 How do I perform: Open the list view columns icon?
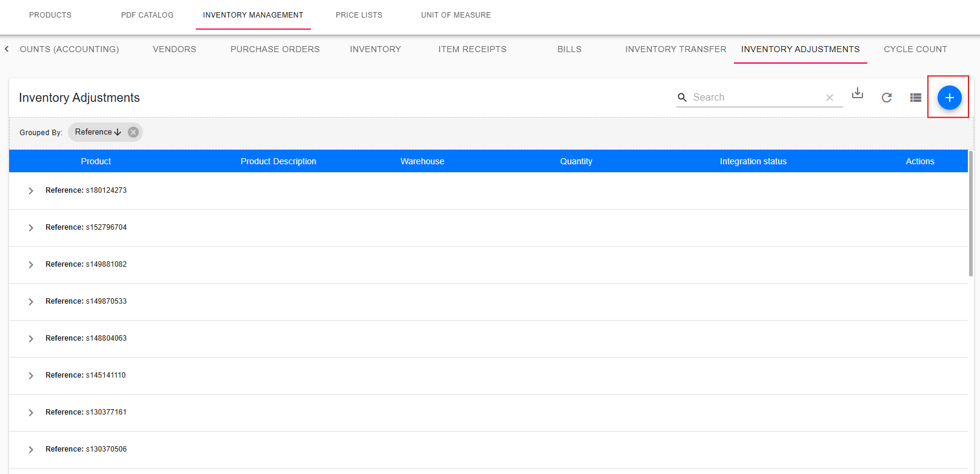pyautogui.click(x=915, y=98)
